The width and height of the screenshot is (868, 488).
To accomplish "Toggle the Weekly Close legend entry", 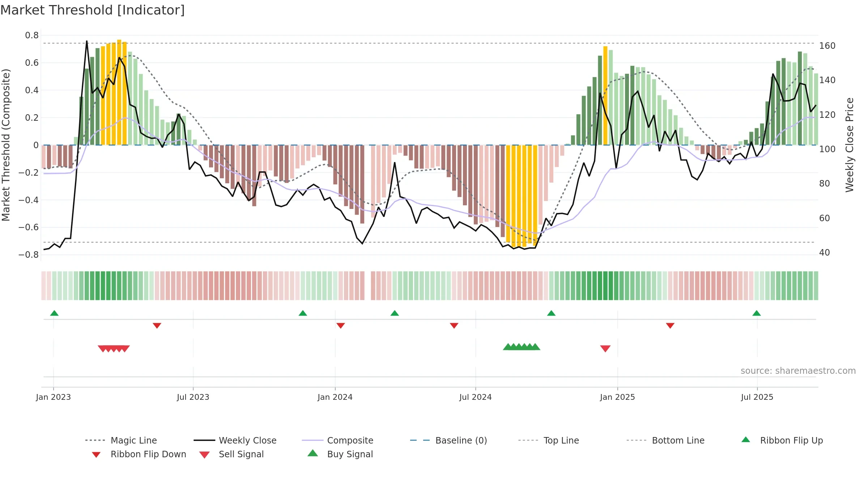I will coord(235,440).
